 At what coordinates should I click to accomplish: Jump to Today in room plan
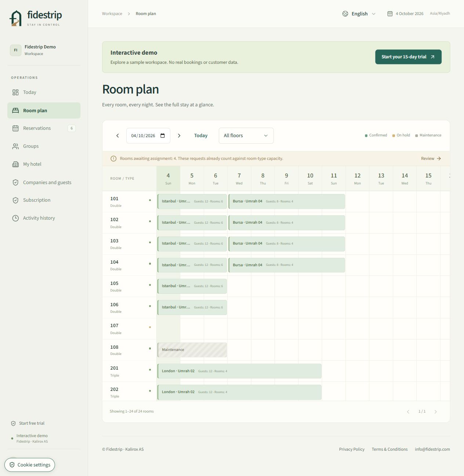point(201,136)
